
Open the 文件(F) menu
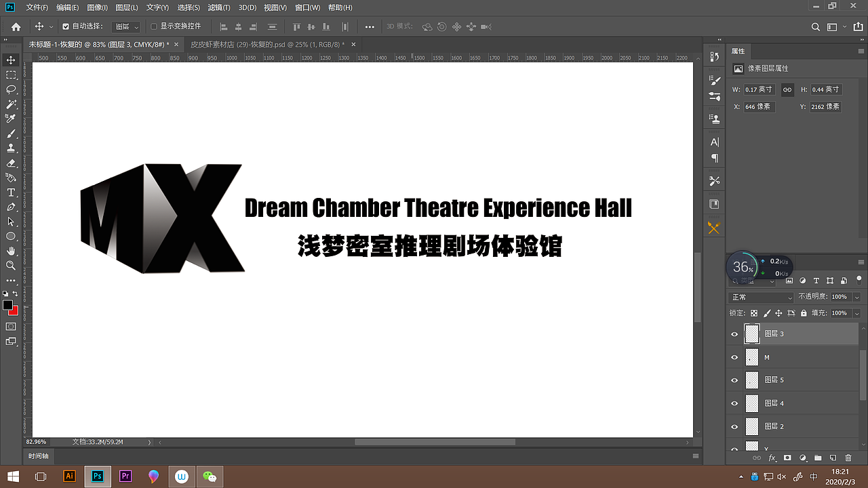(x=37, y=7)
